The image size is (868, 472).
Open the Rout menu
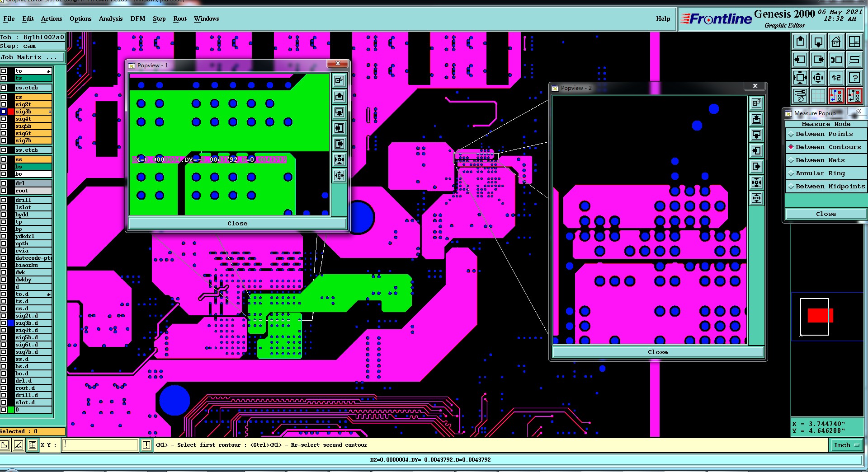(180, 19)
